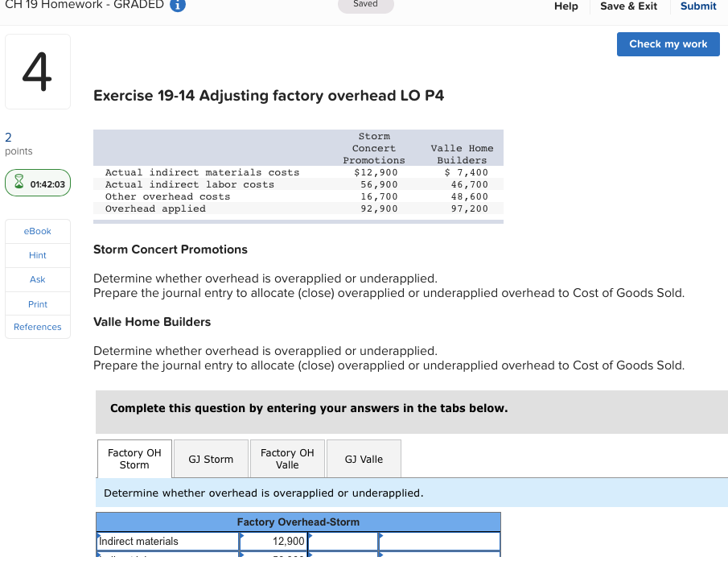Switch to the GJ Storm tab
Viewport: 728px width, 561px height.
click(x=210, y=458)
